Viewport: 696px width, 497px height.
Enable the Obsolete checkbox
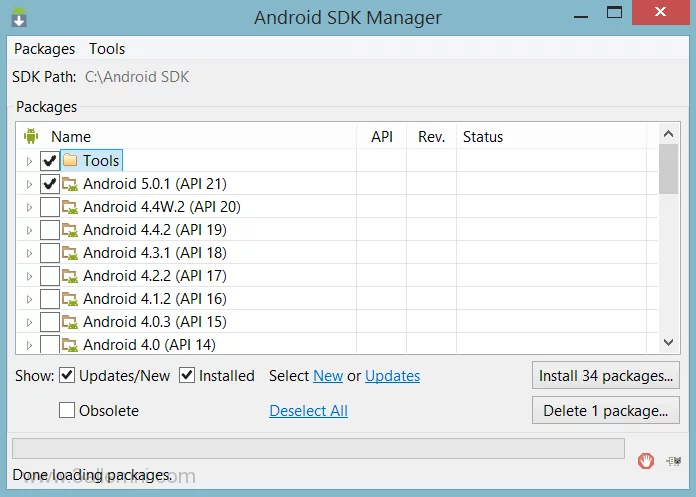tap(67, 410)
